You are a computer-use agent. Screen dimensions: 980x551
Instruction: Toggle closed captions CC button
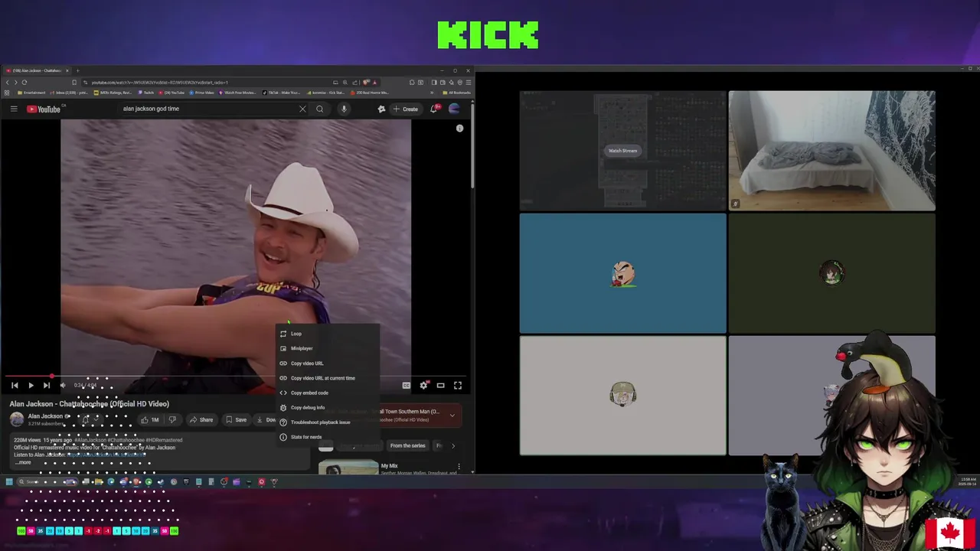pyautogui.click(x=407, y=386)
